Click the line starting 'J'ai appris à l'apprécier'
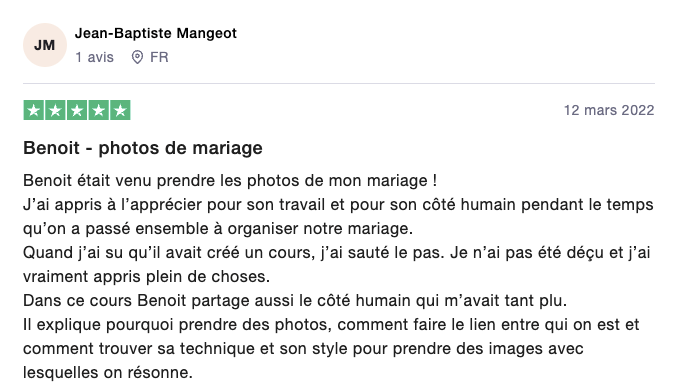 click(338, 204)
